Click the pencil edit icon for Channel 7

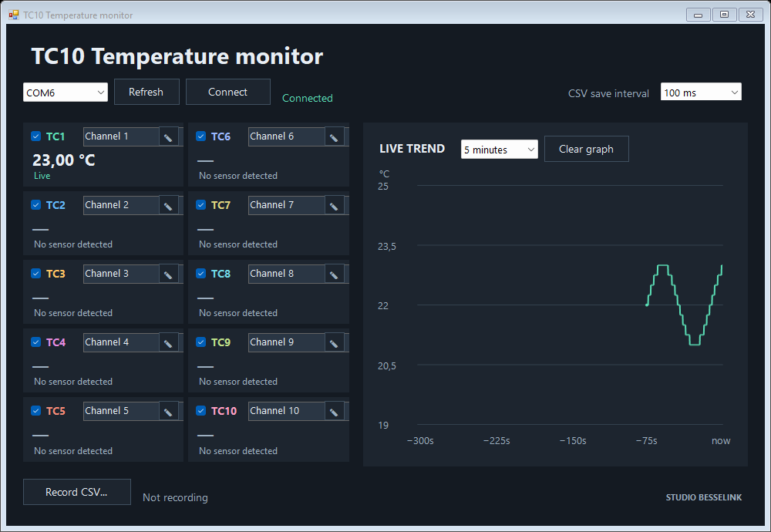(x=335, y=206)
